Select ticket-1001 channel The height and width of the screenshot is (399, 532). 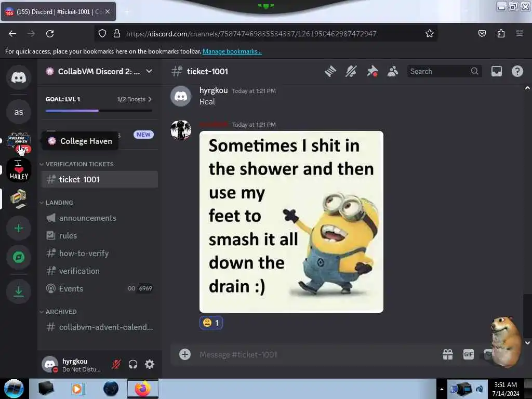pyautogui.click(x=99, y=179)
